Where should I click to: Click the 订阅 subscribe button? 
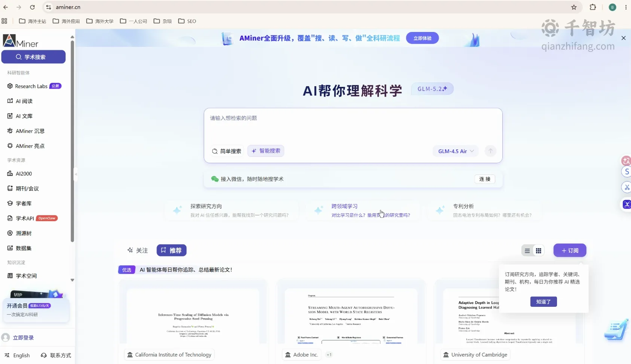pyautogui.click(x=570, y=250)
